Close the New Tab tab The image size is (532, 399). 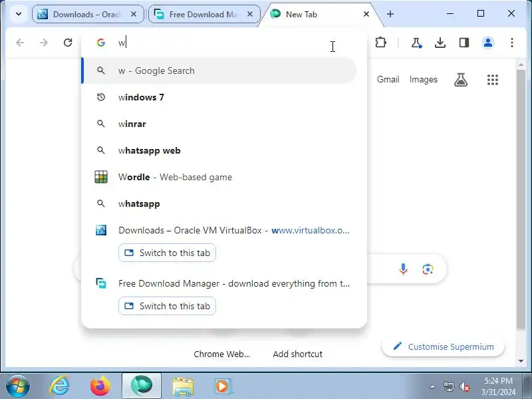coord(366,14)
